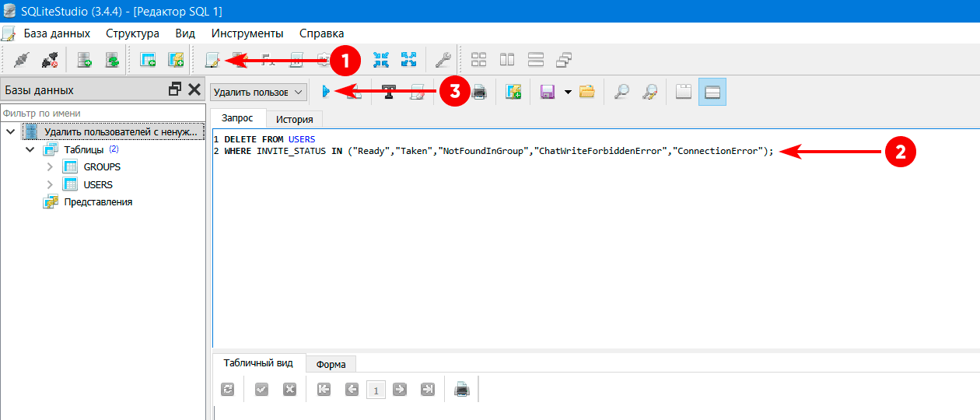Screen dimensions: 980x420
Task: Click the connect to database plug icon
Action: pyautogui.click(x=21, y=60)
